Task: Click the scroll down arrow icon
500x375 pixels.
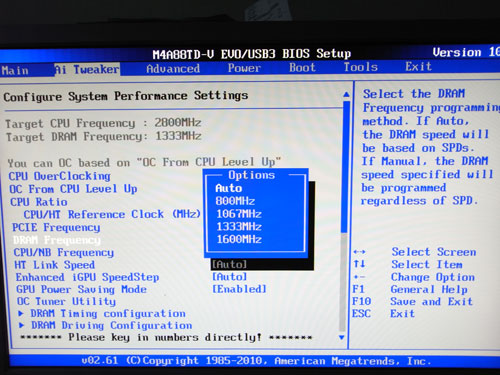Action: 342,338
